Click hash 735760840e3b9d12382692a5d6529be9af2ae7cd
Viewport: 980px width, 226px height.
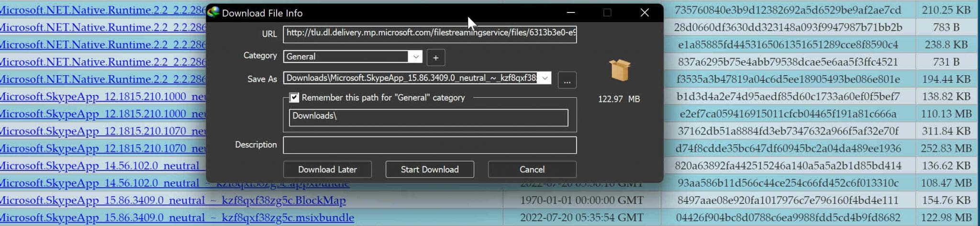point(788,10)
